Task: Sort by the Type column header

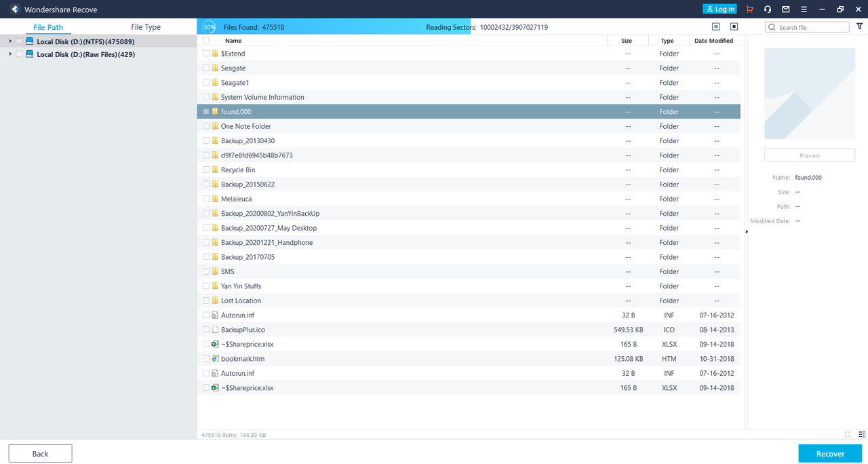Action: [x=667, y=41]
